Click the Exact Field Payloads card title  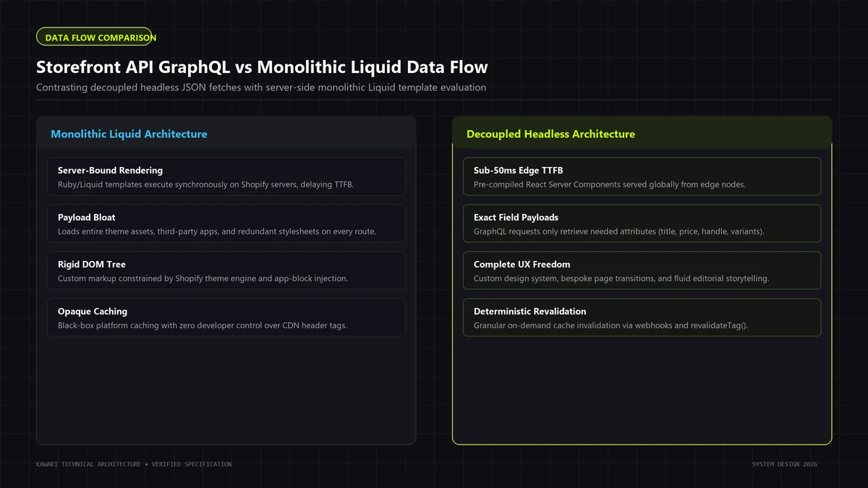click(516, 218)
